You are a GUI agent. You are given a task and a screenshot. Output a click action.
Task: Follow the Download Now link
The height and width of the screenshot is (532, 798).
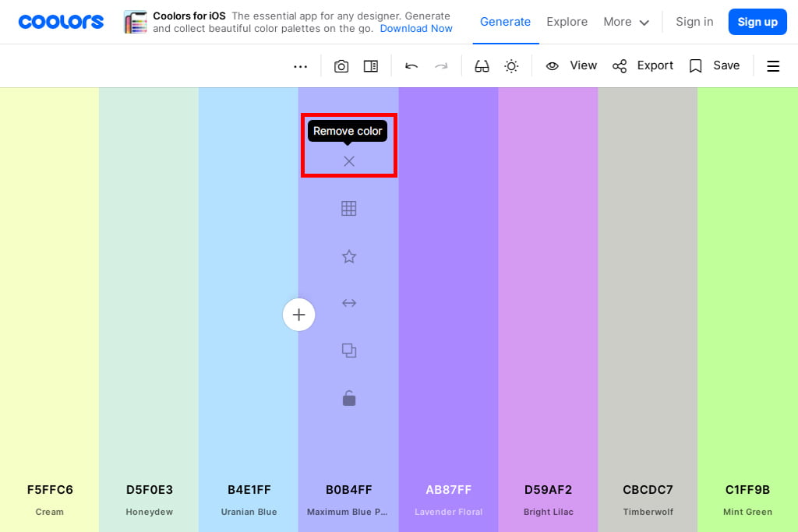click(416, 29)
